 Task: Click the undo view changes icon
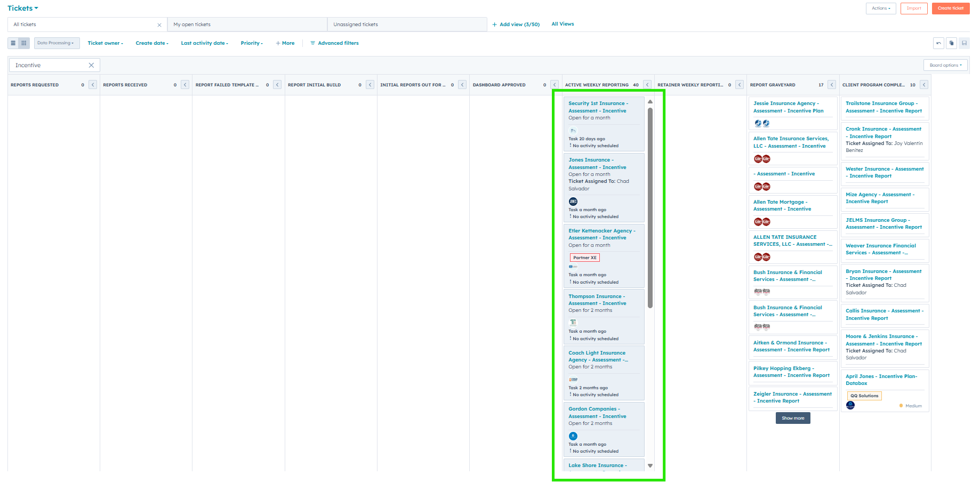(x=938, y=43)
